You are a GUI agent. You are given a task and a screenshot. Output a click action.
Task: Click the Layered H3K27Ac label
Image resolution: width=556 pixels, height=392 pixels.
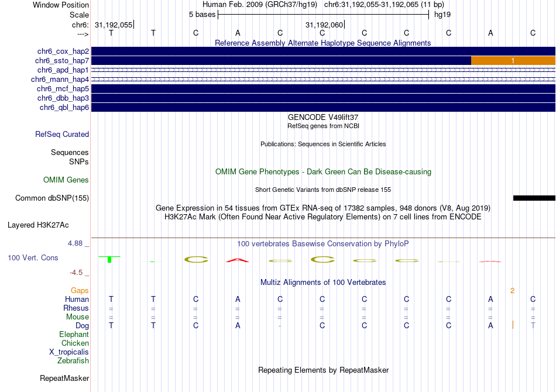[x=38, y=225]
